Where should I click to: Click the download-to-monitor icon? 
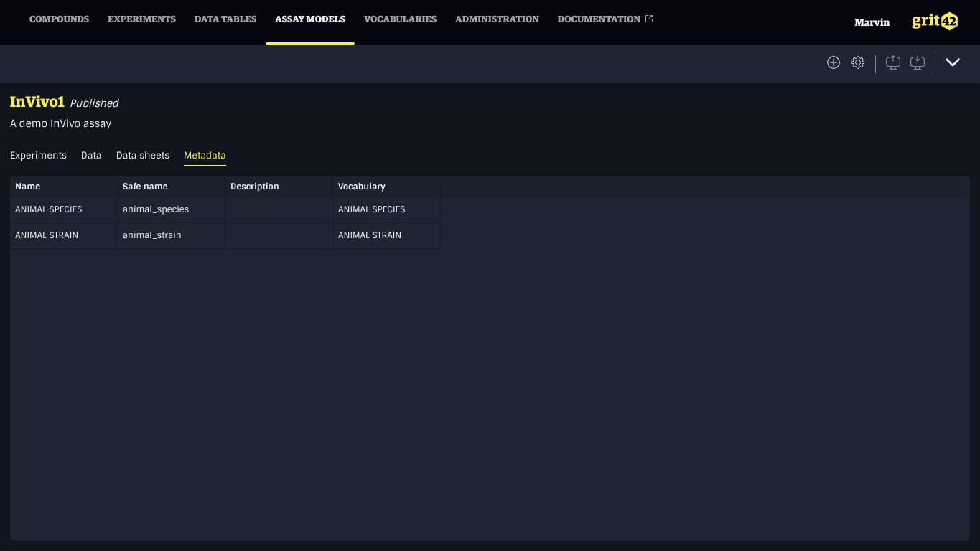pyautogui.click(x=918, y=62)
